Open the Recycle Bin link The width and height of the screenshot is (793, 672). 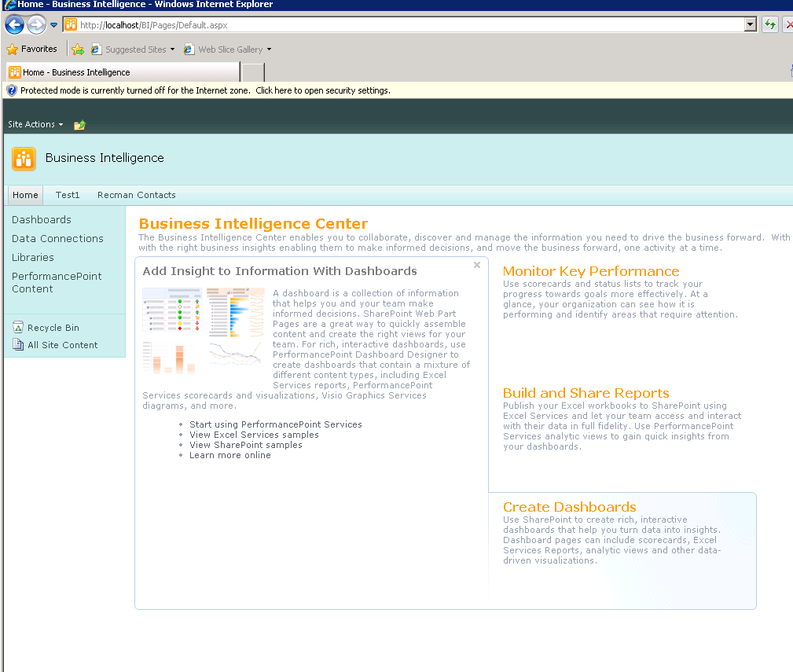(x=53, y=328)
